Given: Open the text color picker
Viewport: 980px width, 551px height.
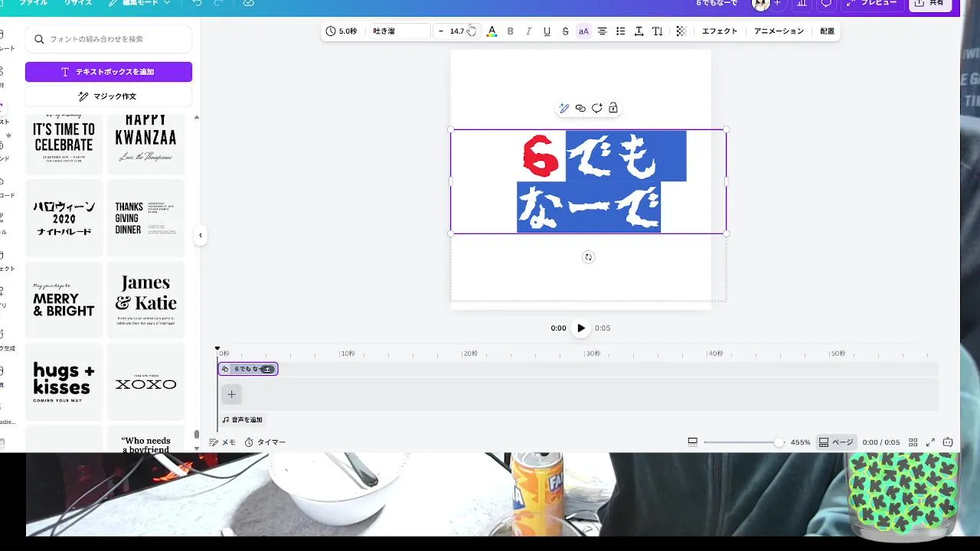Looking at the screenshot, I should click(492, 31).
